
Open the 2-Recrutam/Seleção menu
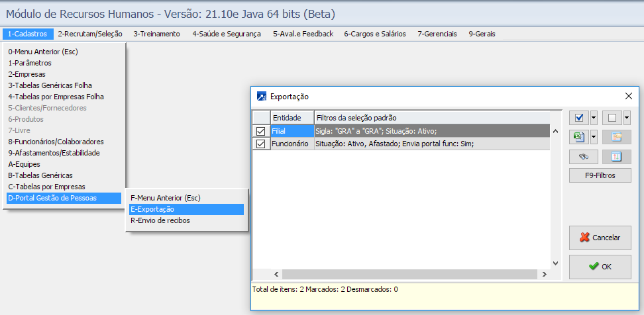tap(89, 34)
